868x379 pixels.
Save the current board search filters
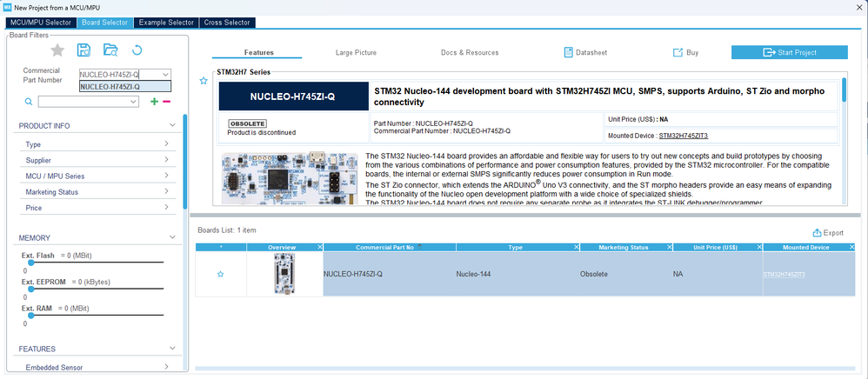(83, 50)
